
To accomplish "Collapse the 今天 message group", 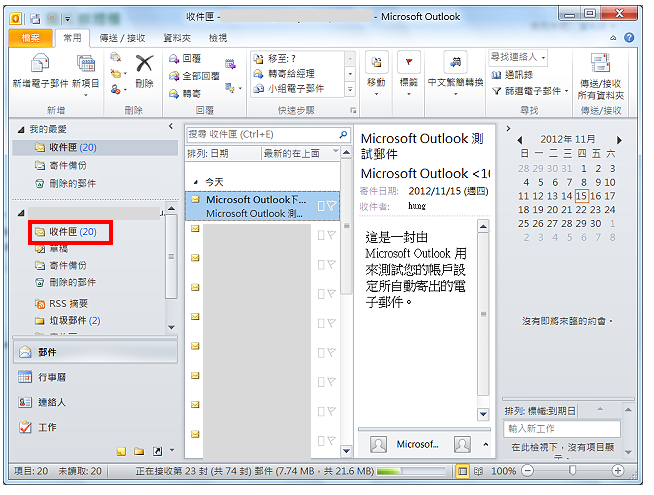I will 195,182.
